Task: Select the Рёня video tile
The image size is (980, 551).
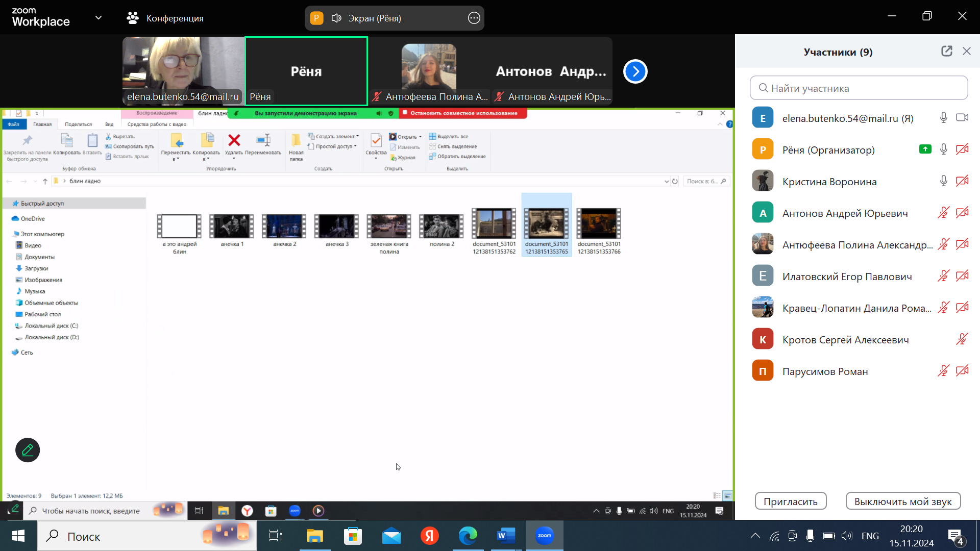Action: [306, 71]
